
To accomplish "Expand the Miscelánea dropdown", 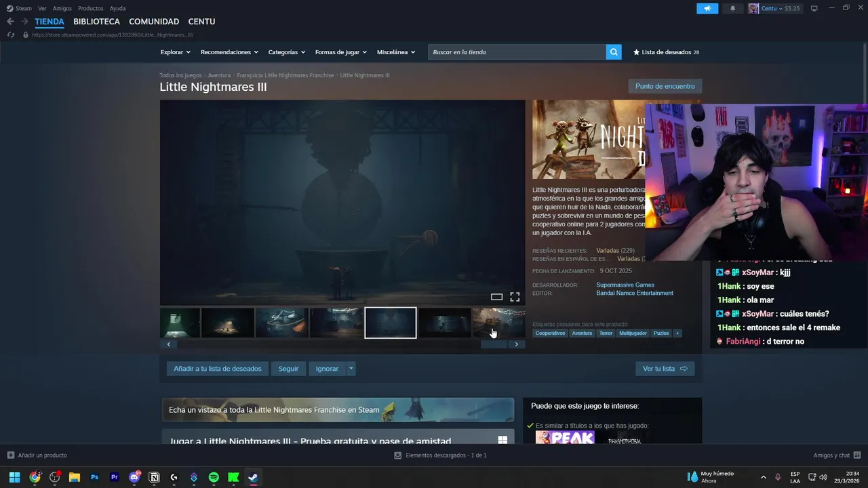I will pyautogui.click(x=396, y=52).
